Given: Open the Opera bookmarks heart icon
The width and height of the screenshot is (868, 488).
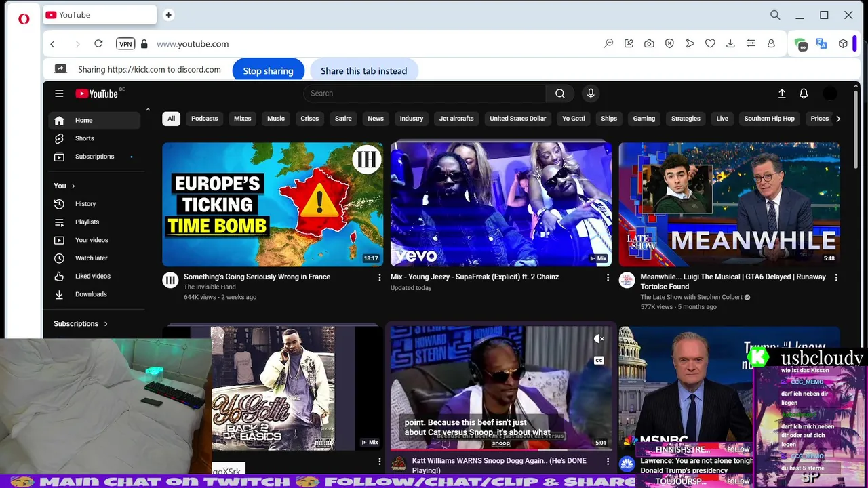Looking at the screenshot, I should [x=710, y=43].
